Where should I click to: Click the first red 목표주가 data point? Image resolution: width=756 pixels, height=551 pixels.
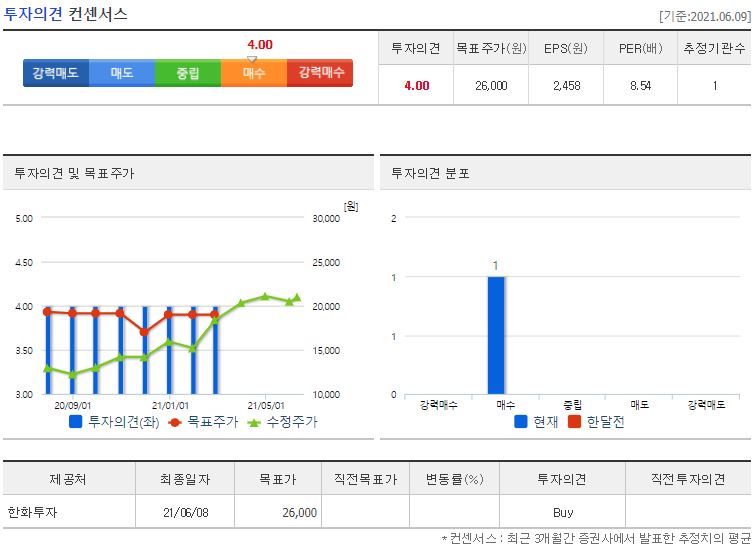[x=47, y=312]
